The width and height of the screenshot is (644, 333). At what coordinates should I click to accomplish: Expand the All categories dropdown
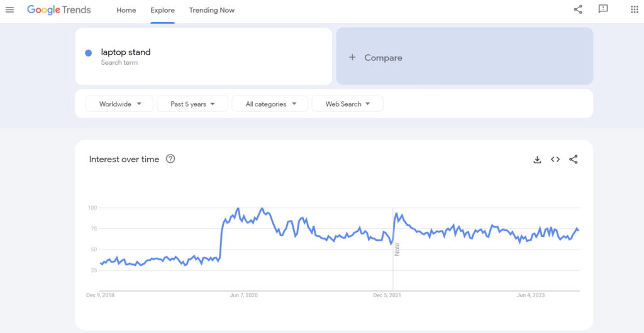click(x=270, y=104)
